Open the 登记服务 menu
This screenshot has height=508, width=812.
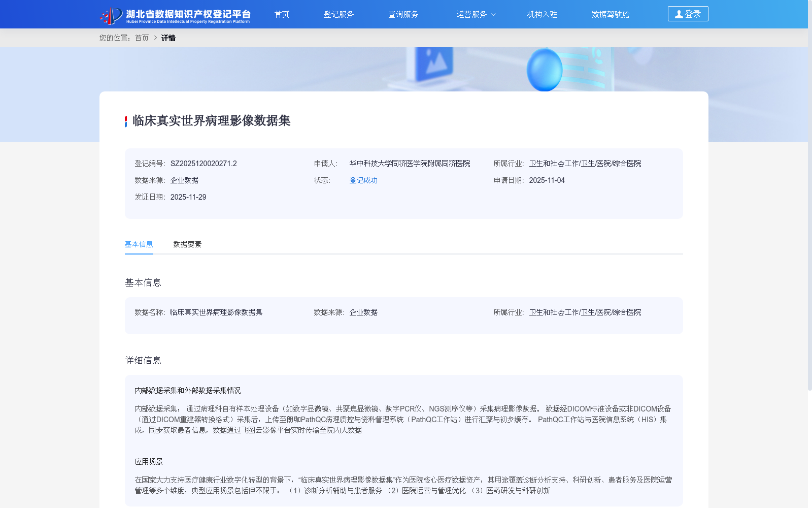[339, 14]
